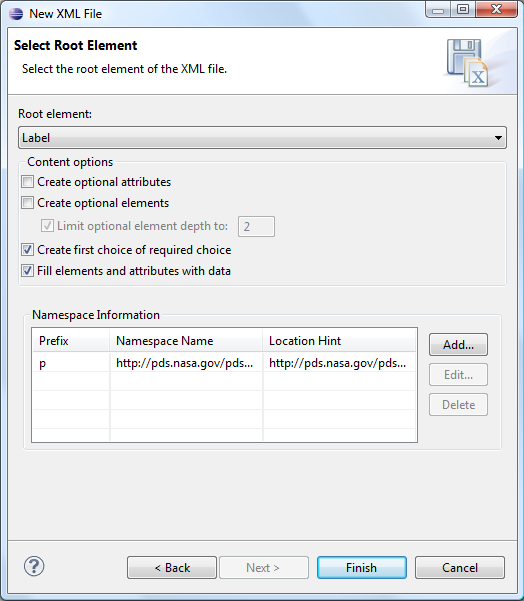The image size is (524, 601).
Task: Toggle Limit optional element depth checkbox
Action: pos(47,226)
